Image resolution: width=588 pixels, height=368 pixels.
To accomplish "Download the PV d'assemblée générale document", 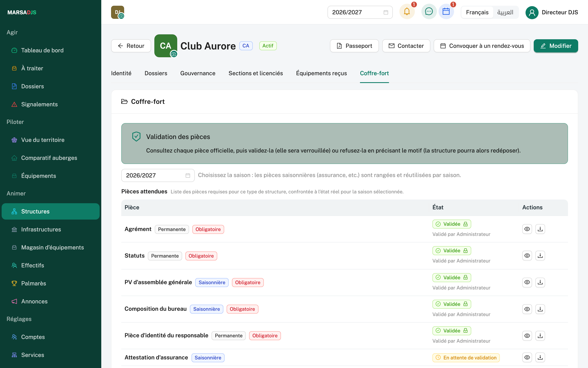I will point(540,282).
